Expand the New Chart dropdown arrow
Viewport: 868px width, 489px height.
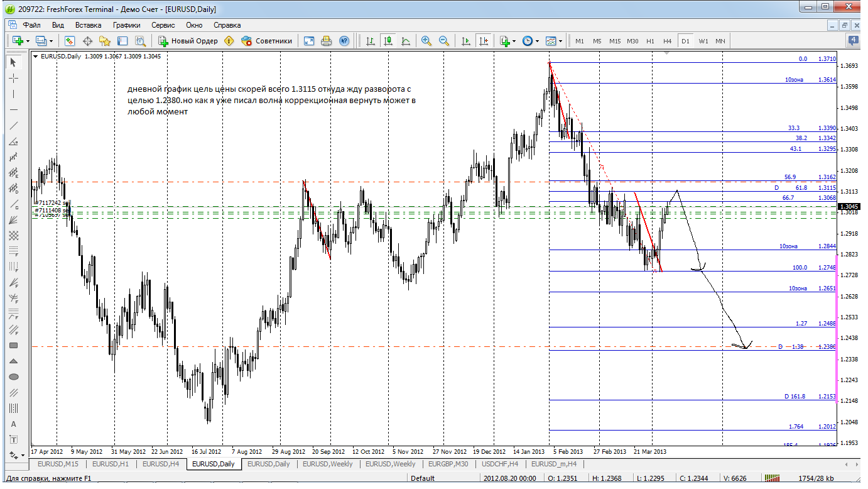coord(28,41)
